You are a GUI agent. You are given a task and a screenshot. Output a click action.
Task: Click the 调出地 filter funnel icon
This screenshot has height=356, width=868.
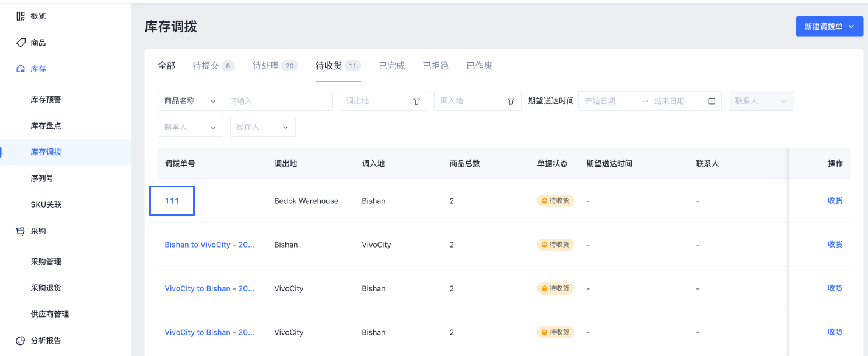point(416,102)
